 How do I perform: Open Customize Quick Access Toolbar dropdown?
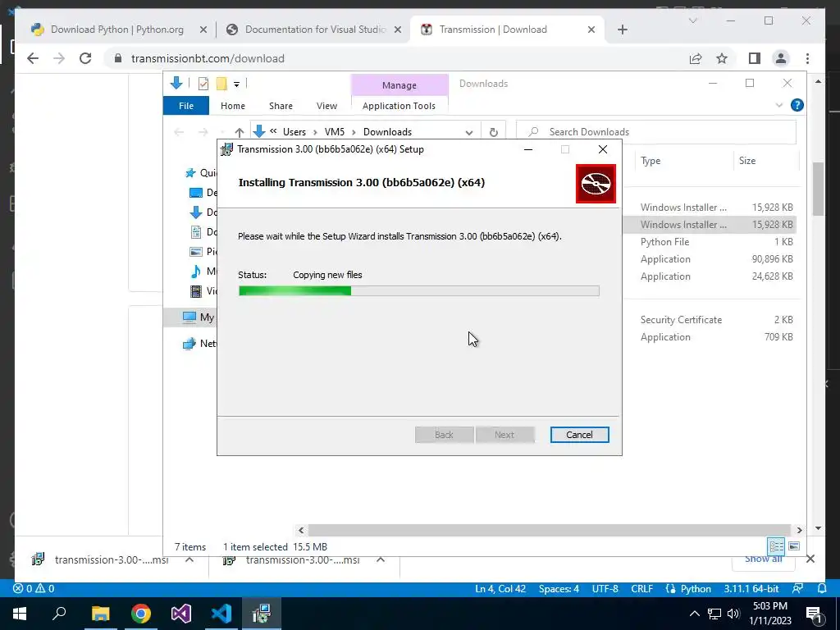tap(236, 84)
